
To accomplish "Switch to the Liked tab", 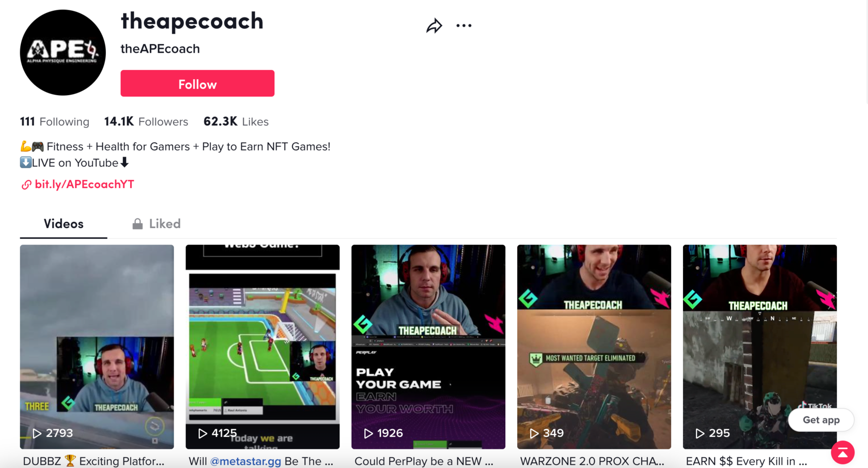I will (x=156, y=224).
